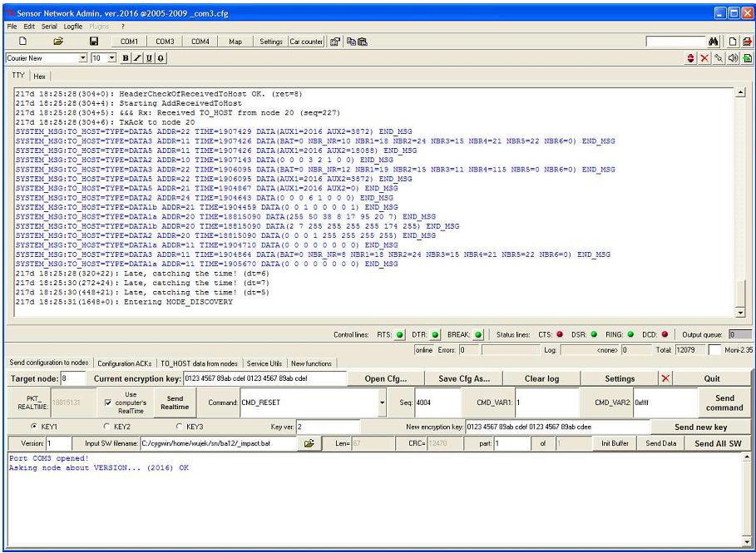Click the Clear log button

(542, 378)
